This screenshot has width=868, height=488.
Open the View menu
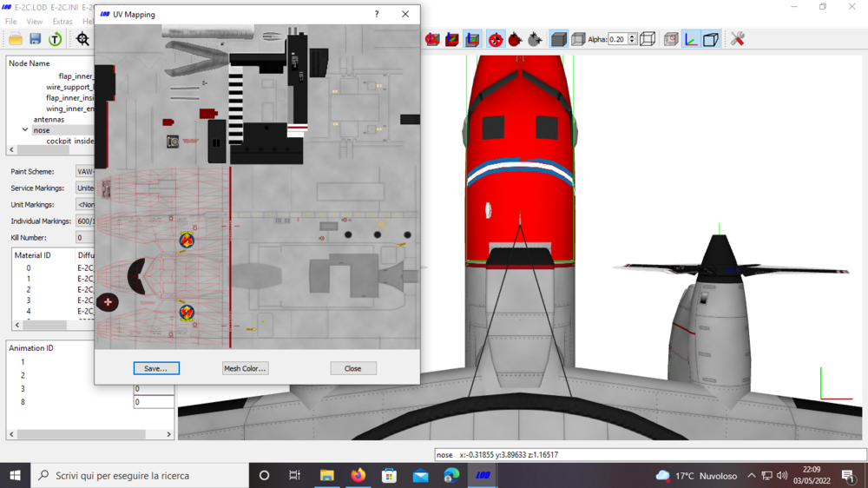coord(35,22)
